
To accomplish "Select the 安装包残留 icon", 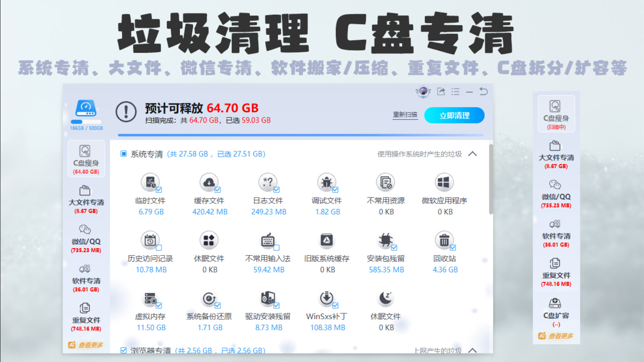I will (385, 240).
